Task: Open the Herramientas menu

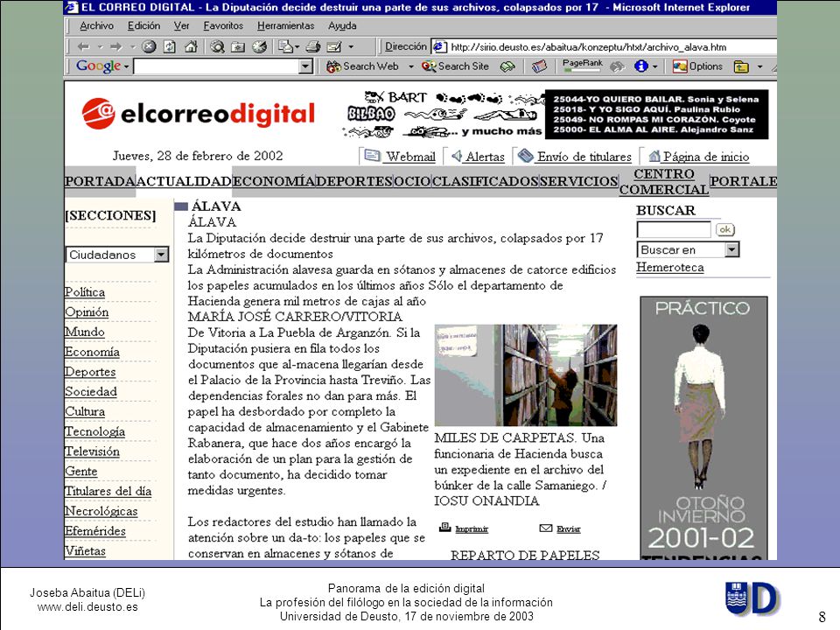Action: [285, 25]
